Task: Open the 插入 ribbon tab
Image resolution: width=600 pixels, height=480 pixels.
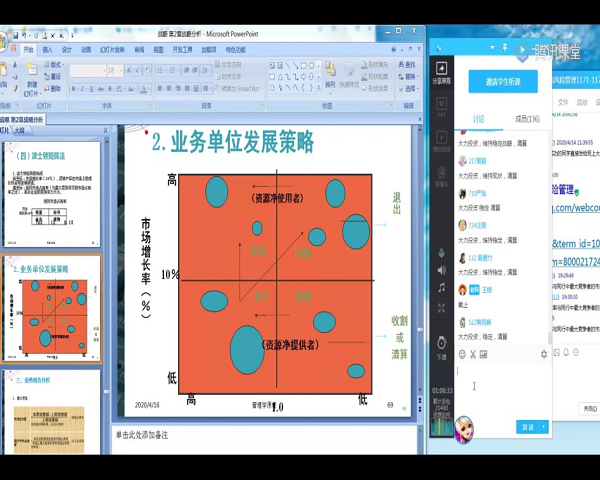Action: click(47, 50)
